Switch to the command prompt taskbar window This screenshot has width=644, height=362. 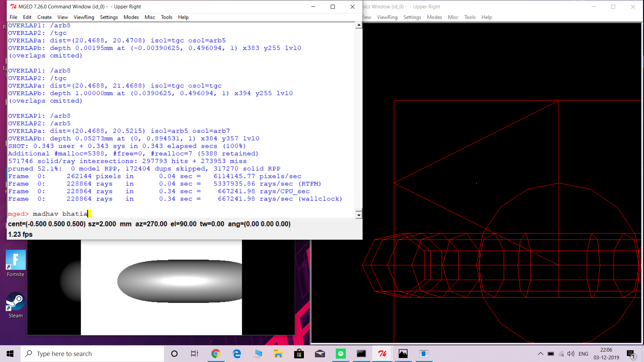click(x=361, y=354)
